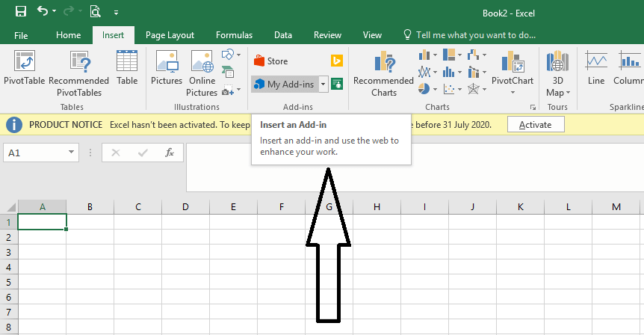The width and height of the screenshot is (644, 335).
Task: Click the Line chart icon in Charts
Action: coord(424,73)
